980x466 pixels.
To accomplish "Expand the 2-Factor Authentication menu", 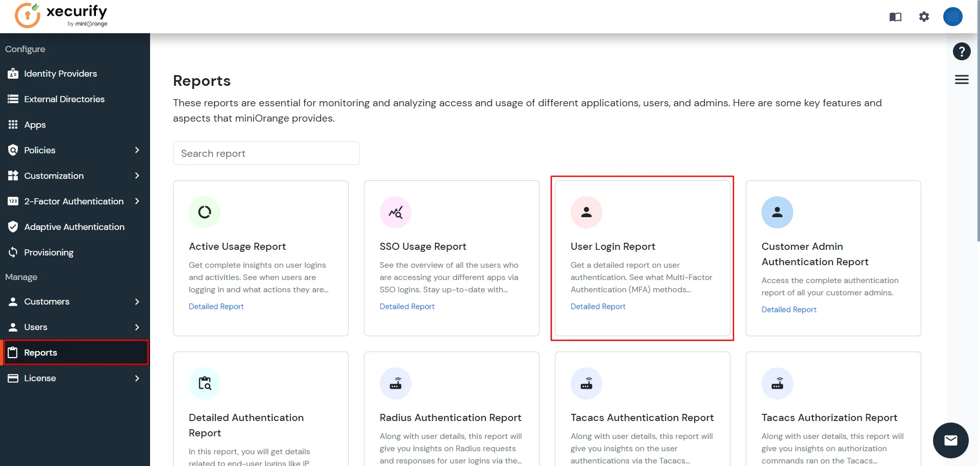I will tap(136, 201).
